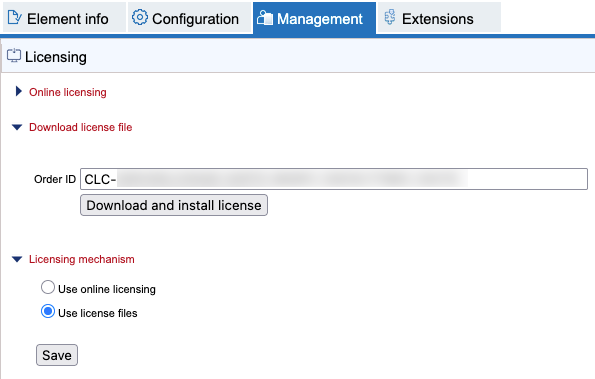Select Use online licensing radio button
Screen dimensions: 595x379
click(48, 287)
